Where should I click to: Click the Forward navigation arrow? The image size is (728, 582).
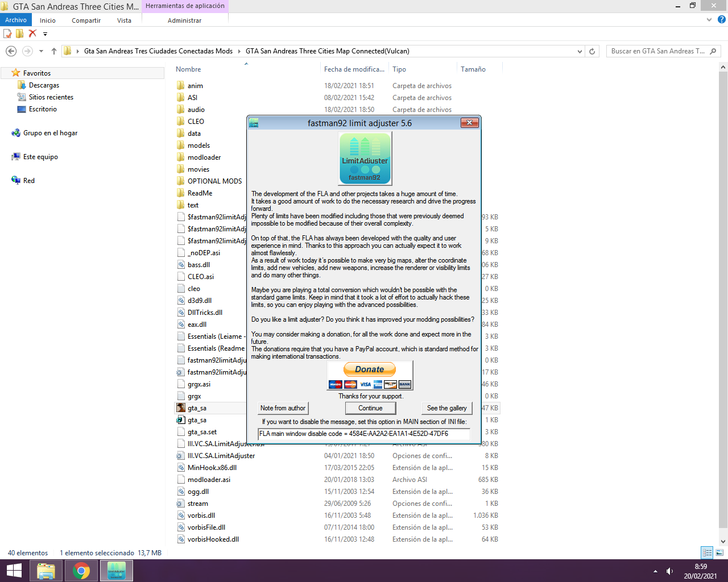[x=27, y=51]
